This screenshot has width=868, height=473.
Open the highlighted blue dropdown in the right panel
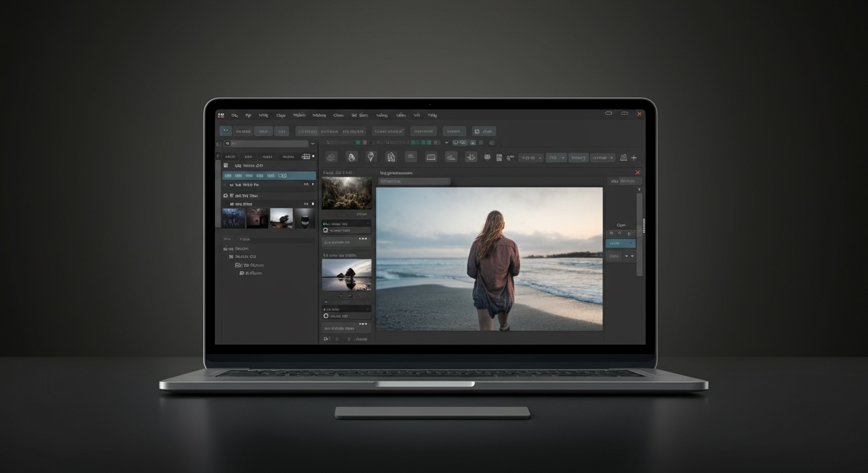[621, 243]
